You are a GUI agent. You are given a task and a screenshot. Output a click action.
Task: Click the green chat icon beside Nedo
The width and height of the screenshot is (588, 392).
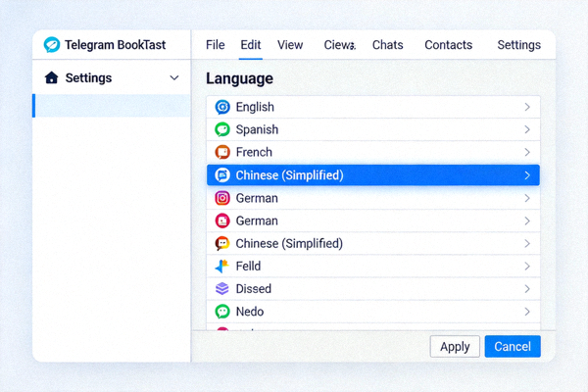click(222, 312)
